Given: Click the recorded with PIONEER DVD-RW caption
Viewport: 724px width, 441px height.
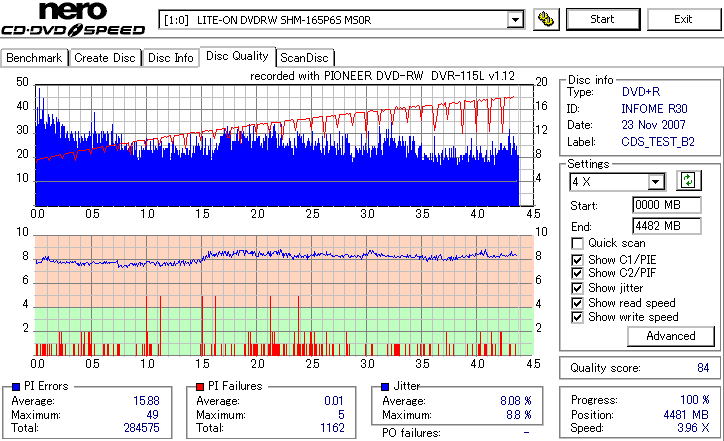Looking at the screenshot, I should pos(382,76).
